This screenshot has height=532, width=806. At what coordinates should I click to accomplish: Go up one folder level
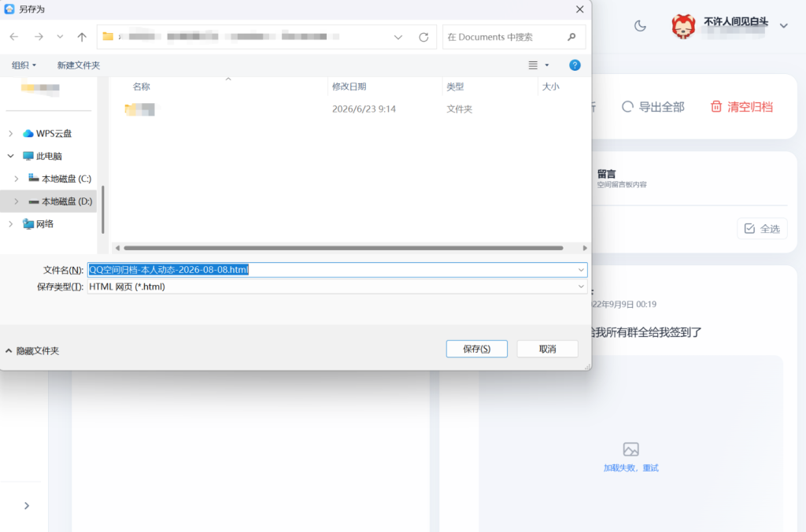pos(82,36)
